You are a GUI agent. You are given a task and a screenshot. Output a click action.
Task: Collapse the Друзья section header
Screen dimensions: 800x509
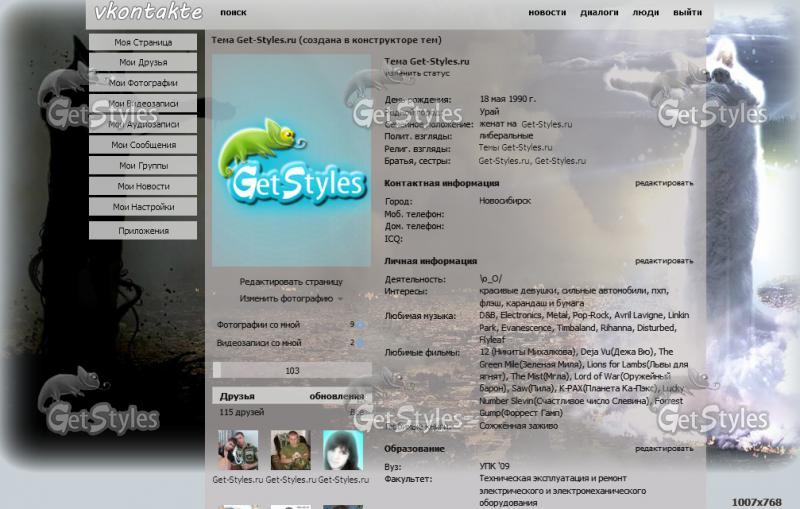pyautogui.click(x=238, y=397)
